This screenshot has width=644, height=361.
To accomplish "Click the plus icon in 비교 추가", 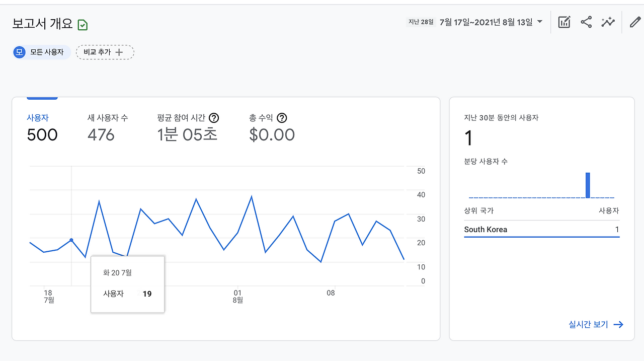I will [x=119, y=52].
